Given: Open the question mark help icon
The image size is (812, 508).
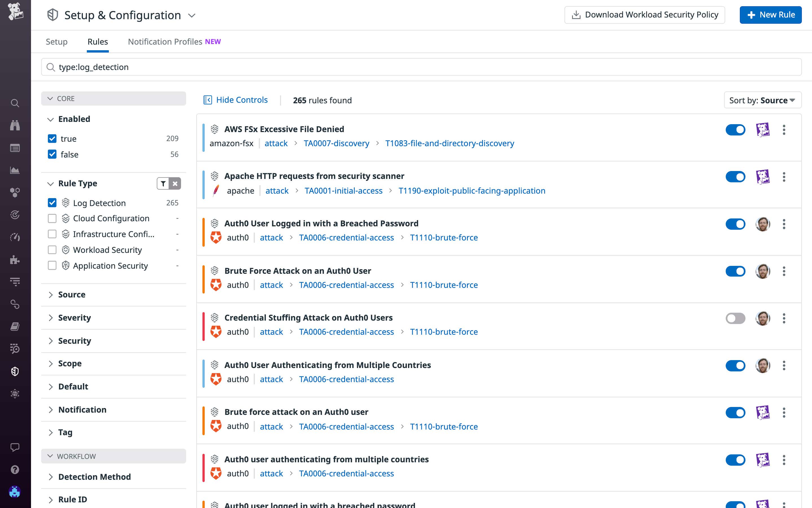Looking at the screenshot, I should click(15, 470).
